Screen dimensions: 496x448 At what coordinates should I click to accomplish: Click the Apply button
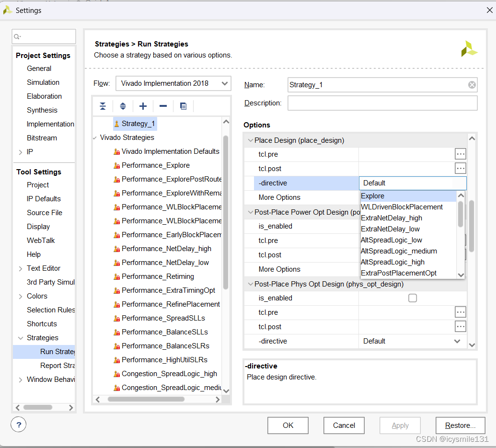pos(400,425)
